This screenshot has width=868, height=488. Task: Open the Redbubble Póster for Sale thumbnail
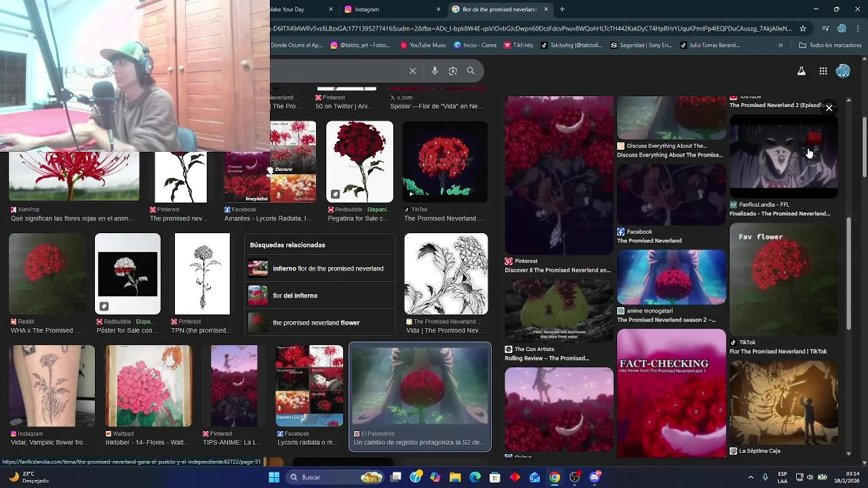pyautogui.click(x=127, y=274)
